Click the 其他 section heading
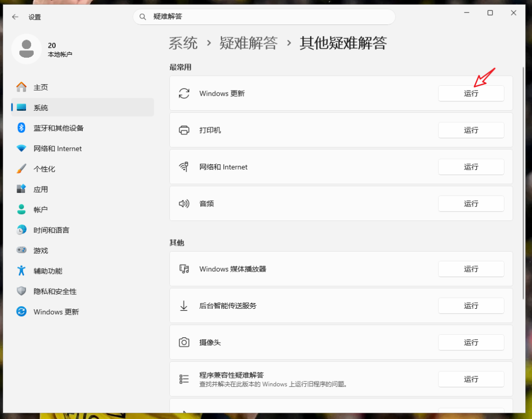 [177, 242]
